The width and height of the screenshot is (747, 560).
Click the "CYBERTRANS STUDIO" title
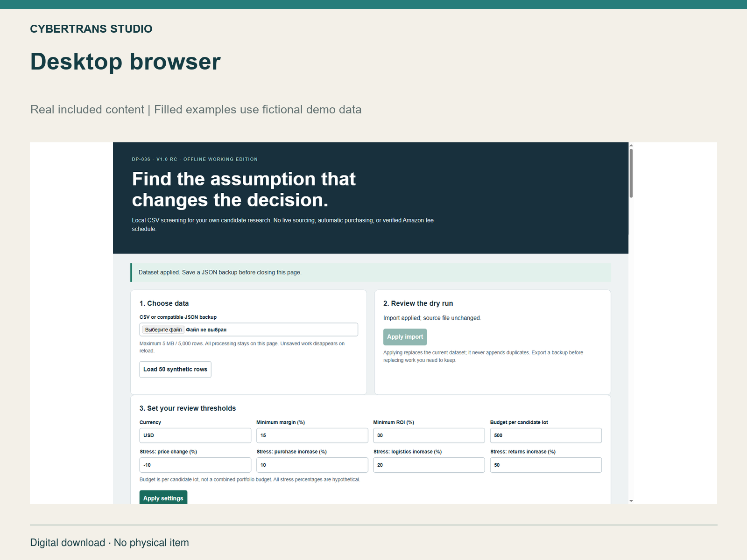(x=91, y=29)
